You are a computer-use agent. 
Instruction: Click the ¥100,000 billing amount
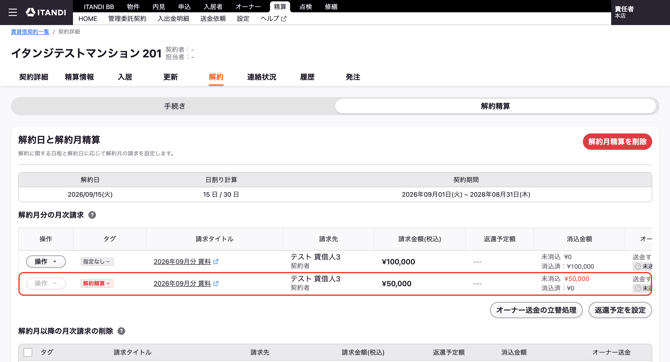398,262
